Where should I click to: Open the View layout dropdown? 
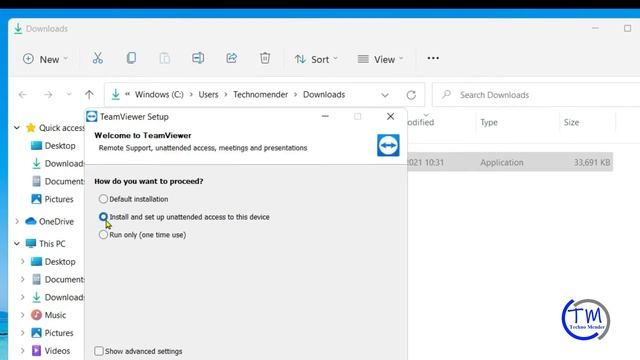380,59
